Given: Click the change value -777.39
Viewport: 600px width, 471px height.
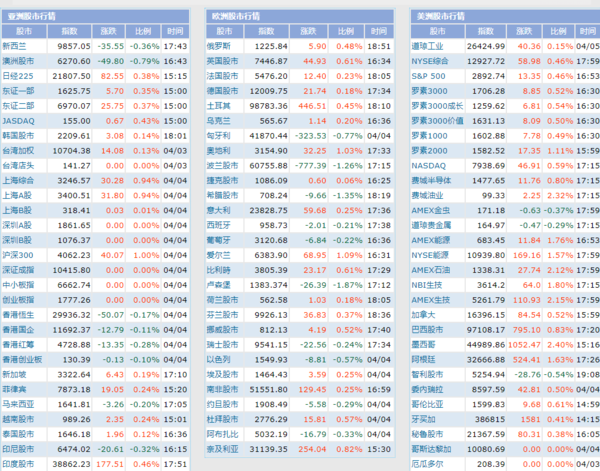Looking at the screenshot, I should click(311, 166).
